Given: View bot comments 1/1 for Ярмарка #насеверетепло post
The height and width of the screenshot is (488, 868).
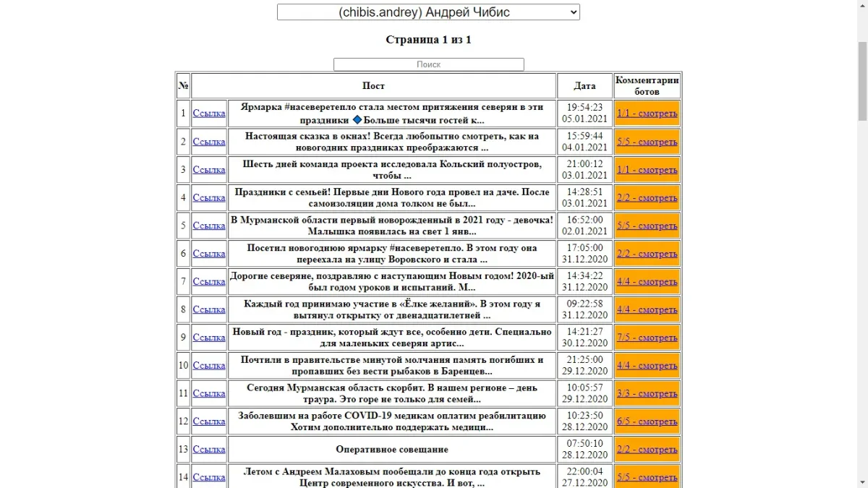Looking at the screenshot, I should pos(647,114).
